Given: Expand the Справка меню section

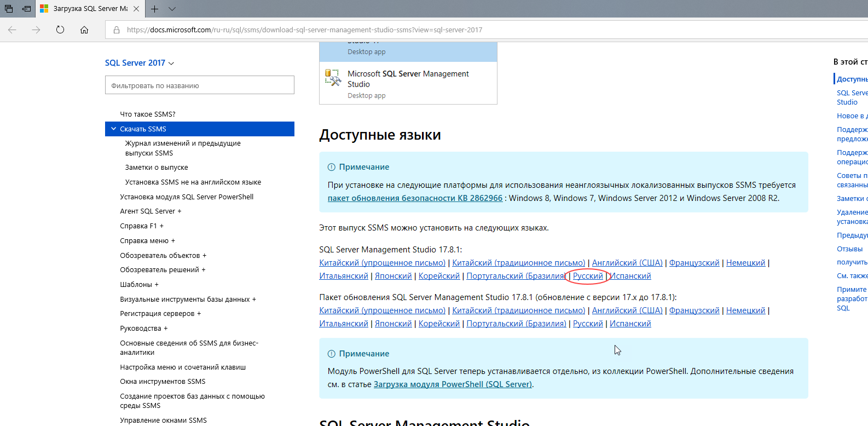Looking at the screenshot, I should click(148, 240).
